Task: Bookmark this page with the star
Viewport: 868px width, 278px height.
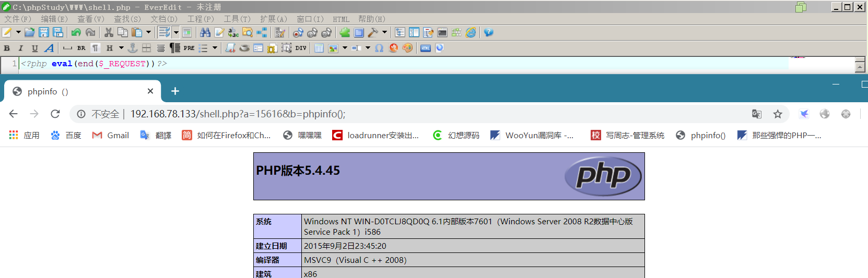Action: 778,114
